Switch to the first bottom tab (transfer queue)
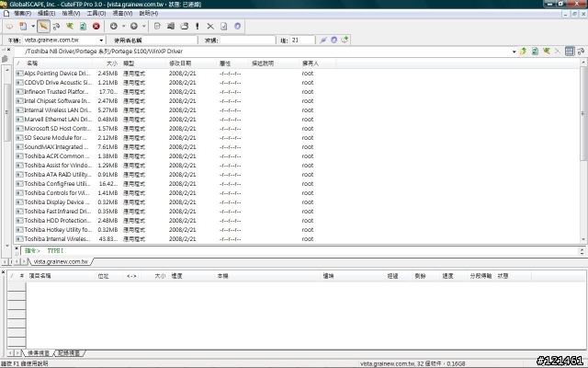The image size is (588, 368). 39,353
